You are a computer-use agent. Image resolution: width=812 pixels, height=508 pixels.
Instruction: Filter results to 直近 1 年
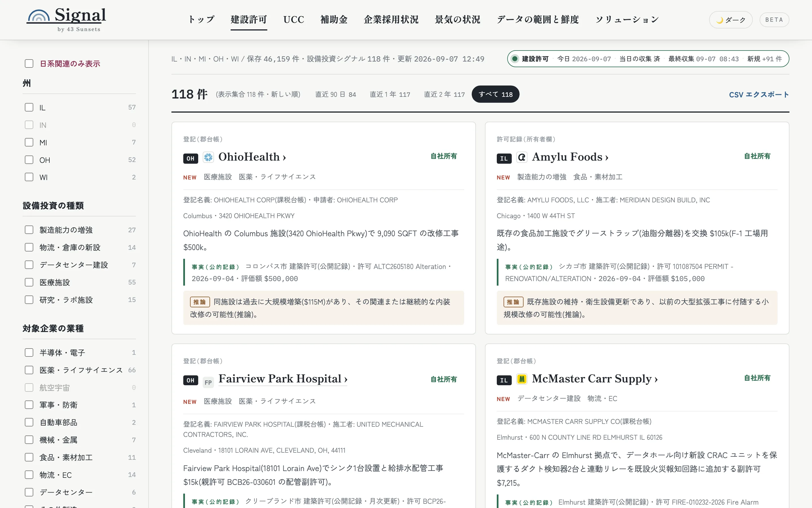(390, 95)
